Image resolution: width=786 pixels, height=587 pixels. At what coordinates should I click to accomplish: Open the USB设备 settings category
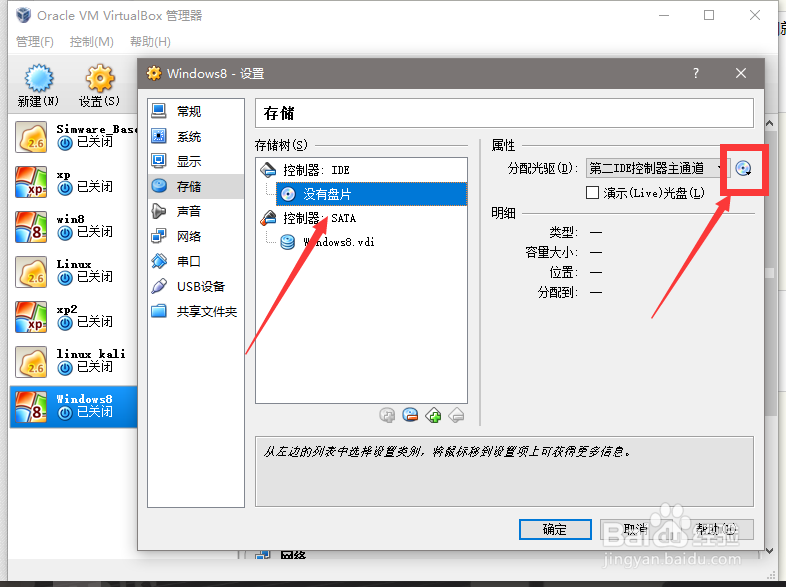tap(195, 286)
